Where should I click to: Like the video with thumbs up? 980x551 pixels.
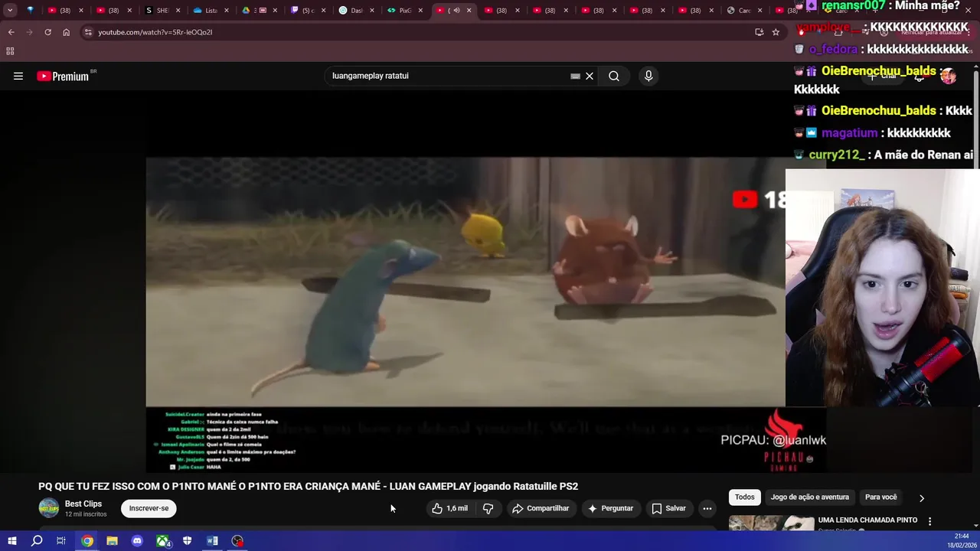[449, 508]
